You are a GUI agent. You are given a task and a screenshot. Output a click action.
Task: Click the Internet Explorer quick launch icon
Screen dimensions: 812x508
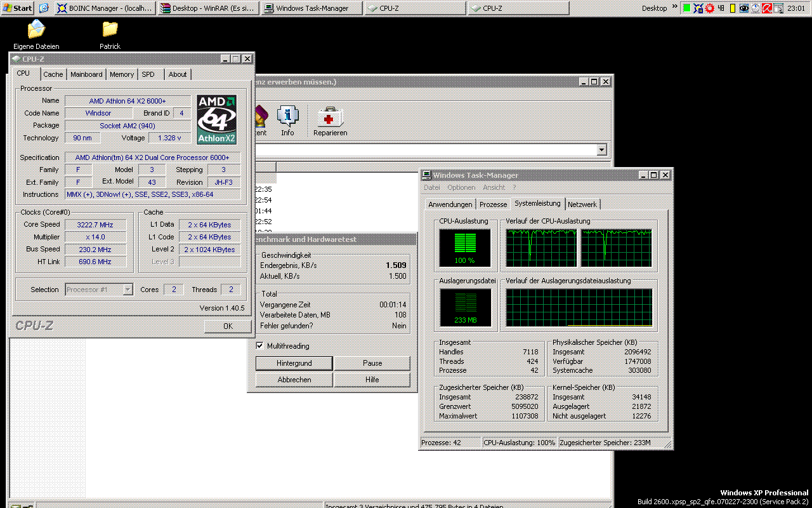click(x=44, y=8)
